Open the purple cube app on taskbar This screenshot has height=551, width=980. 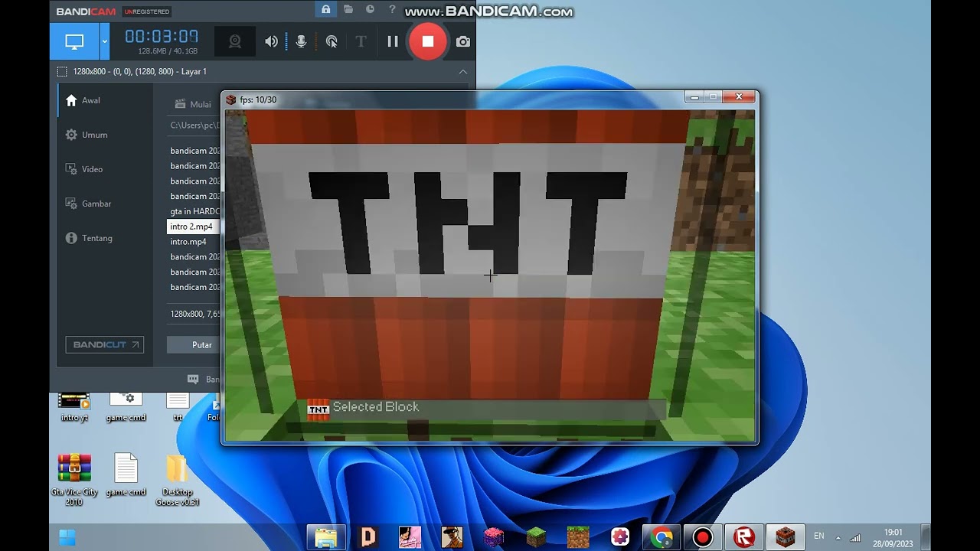(494, 537)
